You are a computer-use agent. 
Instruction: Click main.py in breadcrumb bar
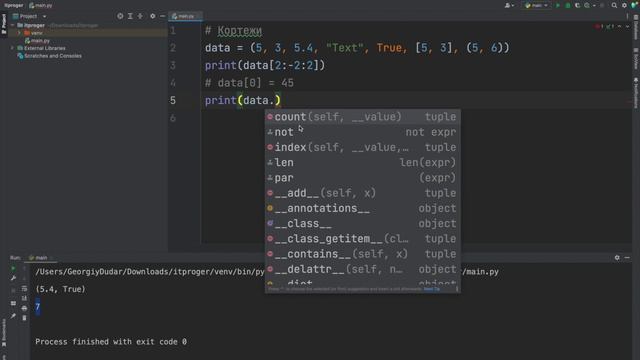pos(41,6)
